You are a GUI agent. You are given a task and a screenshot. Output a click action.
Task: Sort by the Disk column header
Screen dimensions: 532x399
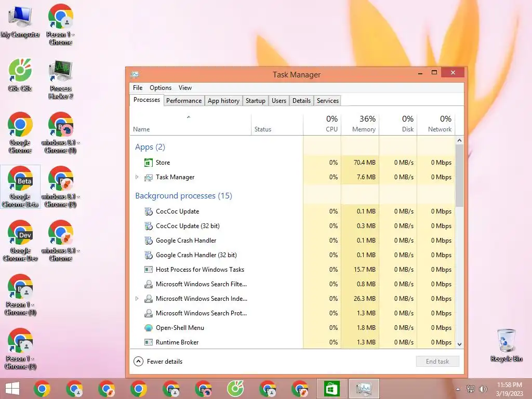pyautogui.click(x=398, y=124)
